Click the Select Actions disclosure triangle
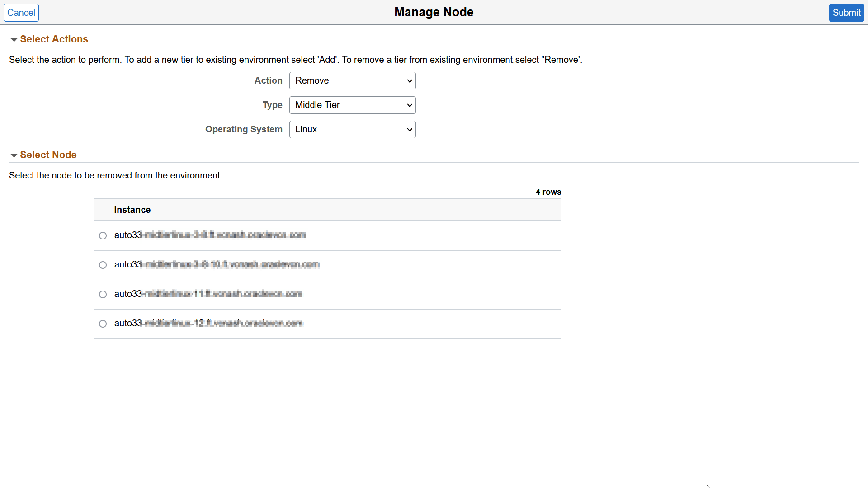This screenshot has height=488, width=868. [x=14, y=40]
